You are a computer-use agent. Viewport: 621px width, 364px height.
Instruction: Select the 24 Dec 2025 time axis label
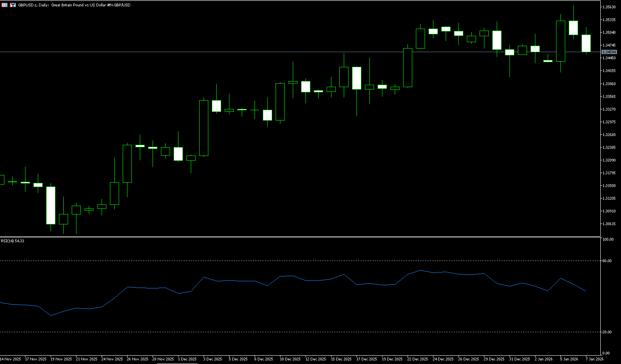pyautogui.click(x=443, y=359)
